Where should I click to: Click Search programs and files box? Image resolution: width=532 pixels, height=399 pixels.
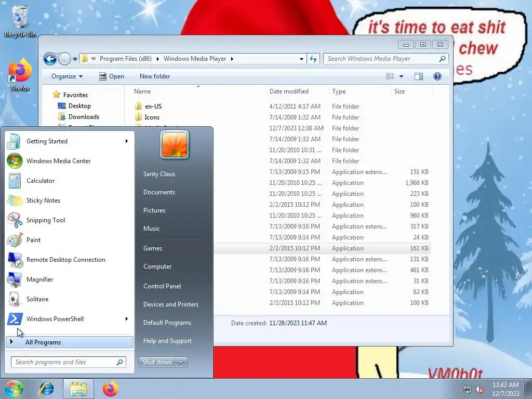(x=69, y=362)
